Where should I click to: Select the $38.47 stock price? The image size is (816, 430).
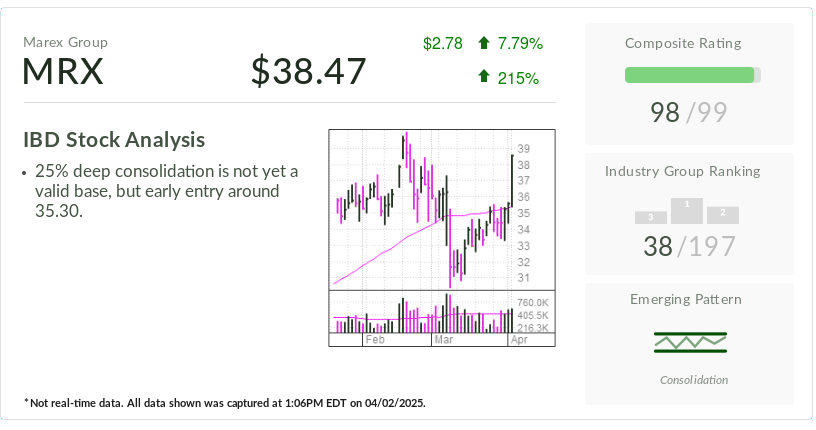tap(309, 71)
